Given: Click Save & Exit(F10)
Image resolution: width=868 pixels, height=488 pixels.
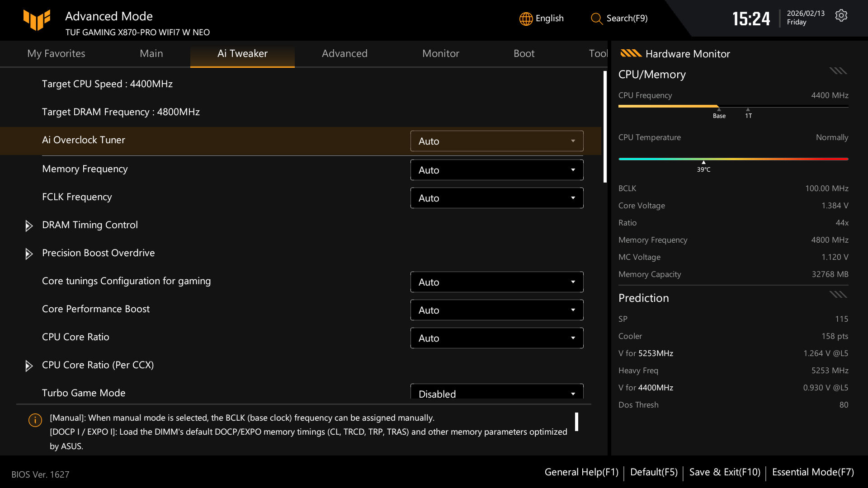Looking at the screenshot, I should pos(724,472).
